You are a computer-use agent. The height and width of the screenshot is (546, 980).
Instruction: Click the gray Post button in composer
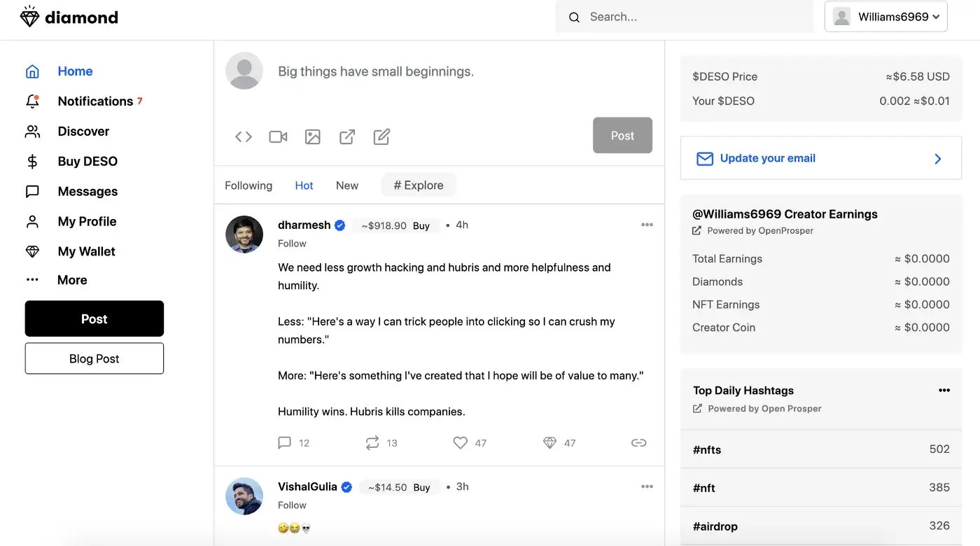click(622, 136)
